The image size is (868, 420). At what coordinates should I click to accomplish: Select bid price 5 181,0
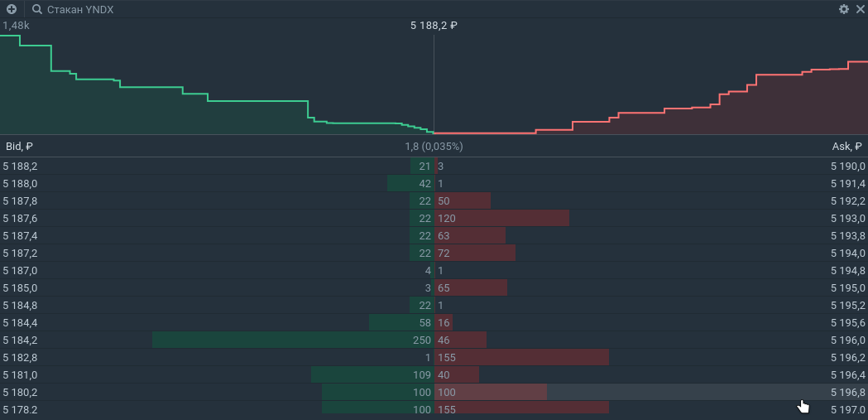pyautogui.click(x=20, y=375)
